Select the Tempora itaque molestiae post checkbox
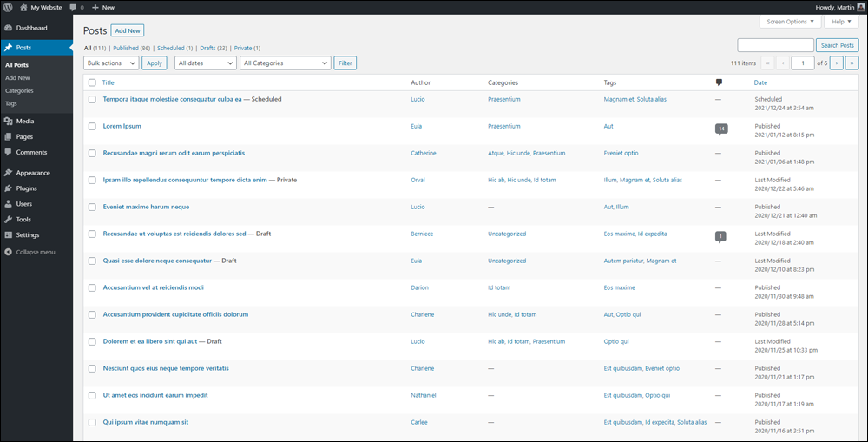The height and width of the screenshot is (442, 868). point(92,99)
